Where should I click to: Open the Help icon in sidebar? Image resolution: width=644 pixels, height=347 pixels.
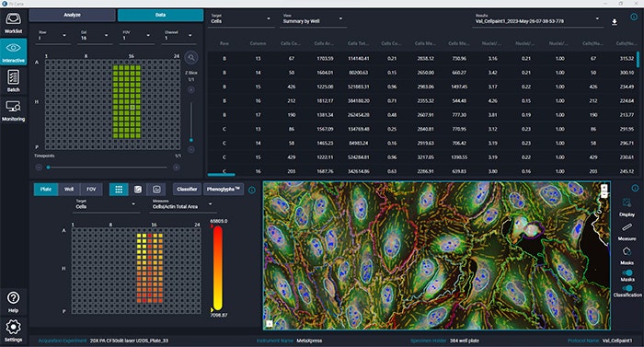tap(13, 302)
